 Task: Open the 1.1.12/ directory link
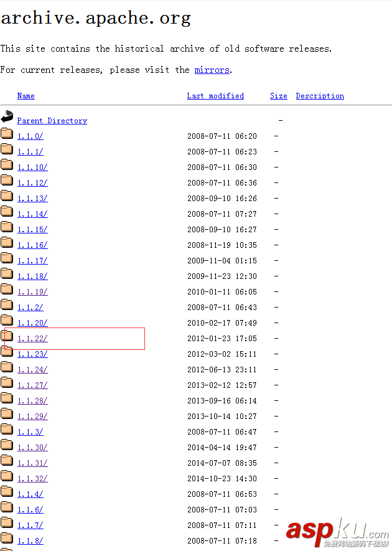pyautogui.click(x=32, y=183)
